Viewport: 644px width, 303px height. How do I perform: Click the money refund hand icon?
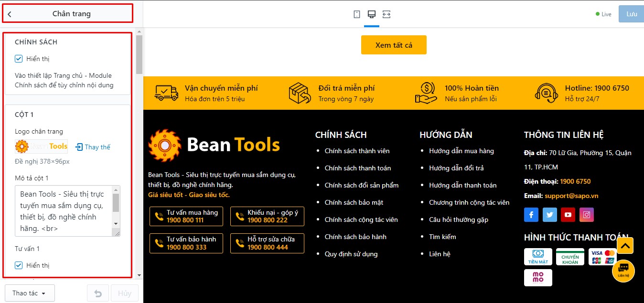coord(426,93)
